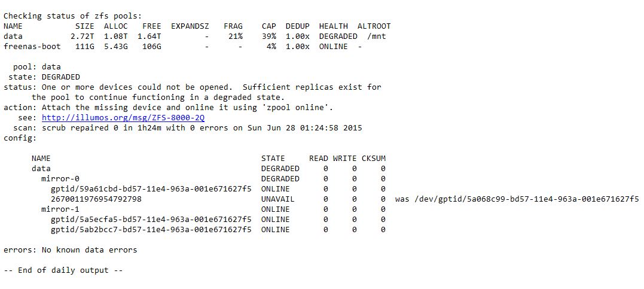Click the 'errors: No known data errors' line
644x289 pixels.
(70, 250)
